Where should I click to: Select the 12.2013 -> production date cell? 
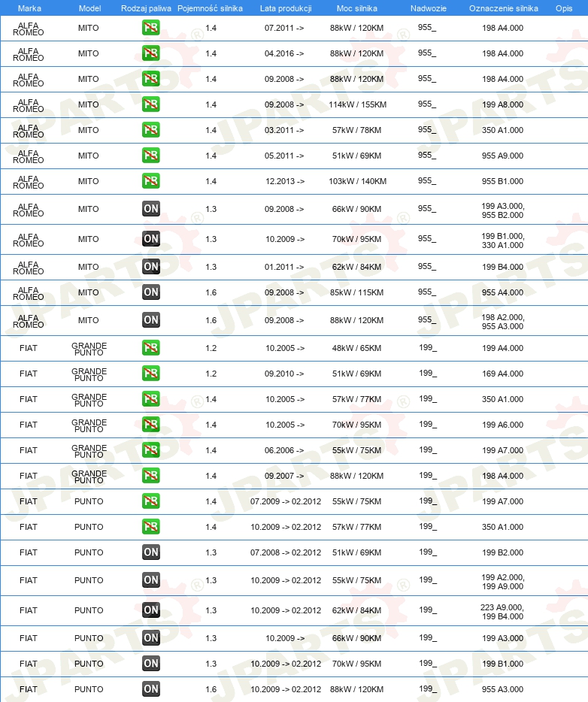click(285, 181)
